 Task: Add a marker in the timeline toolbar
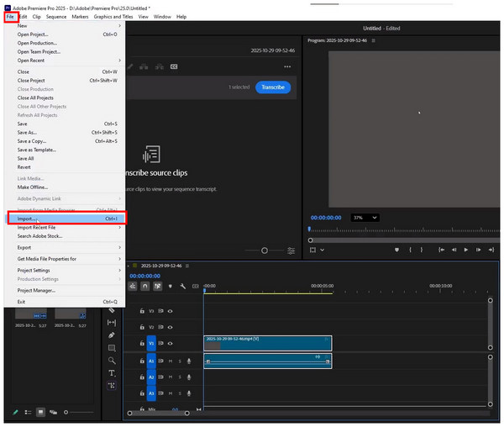170,286
